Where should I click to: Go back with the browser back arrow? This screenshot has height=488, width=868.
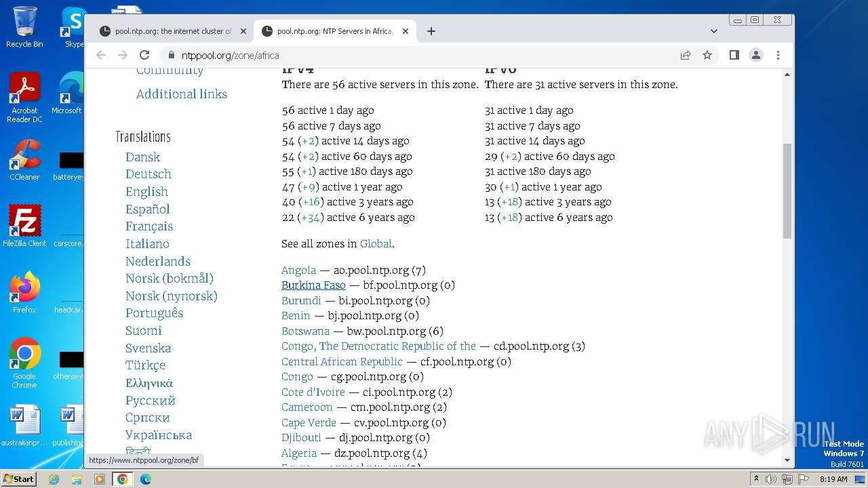point(101,55)
